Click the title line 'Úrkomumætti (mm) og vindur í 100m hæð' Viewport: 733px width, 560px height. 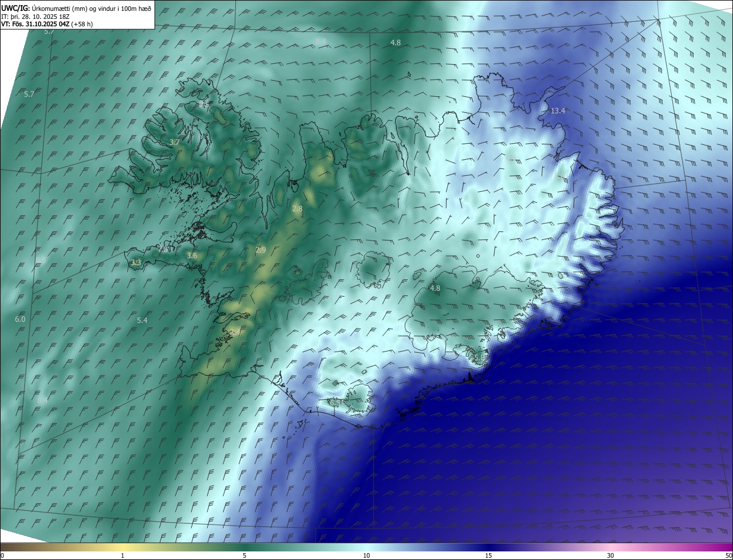(x=92, y=8)
